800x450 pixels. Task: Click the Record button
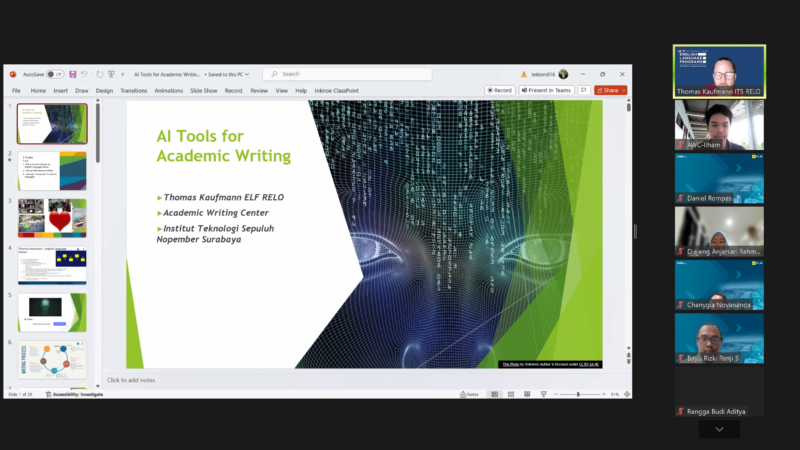(x=500, y=90)
